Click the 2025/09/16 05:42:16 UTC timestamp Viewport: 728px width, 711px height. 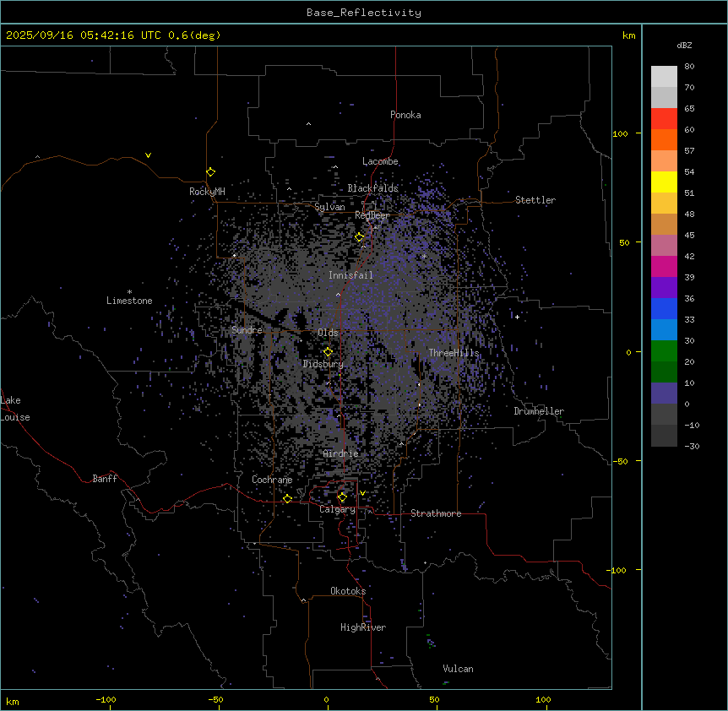coord(84,35)
